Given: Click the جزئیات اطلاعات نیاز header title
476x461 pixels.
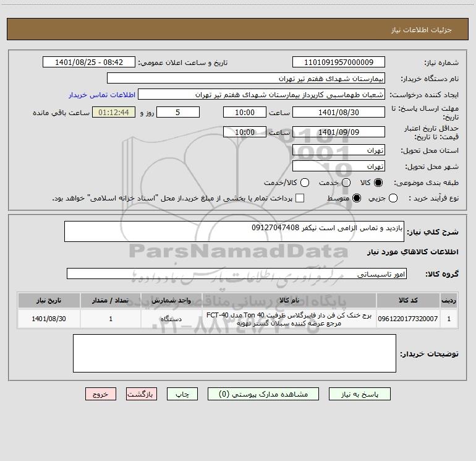Looking at the screenshot, I should pos(422,30).
